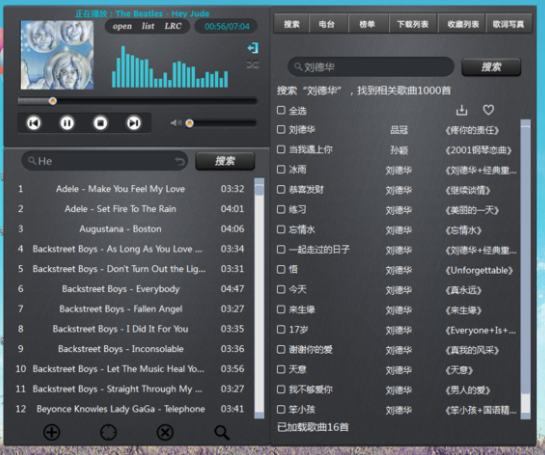Image resolution: width=545 pixels, height=455 pixels.
Task: Click the song progress slider handle
Action: click(53, 101)
